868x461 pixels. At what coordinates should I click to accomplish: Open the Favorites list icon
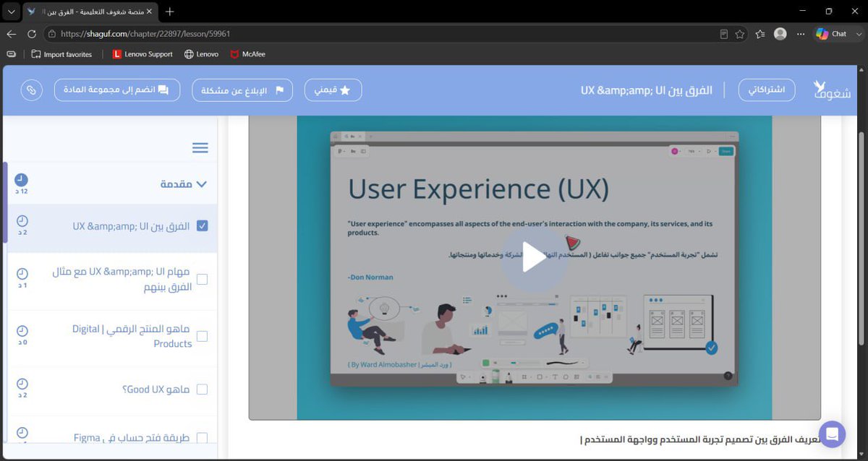pyautogui.click(x=760, y=34)
